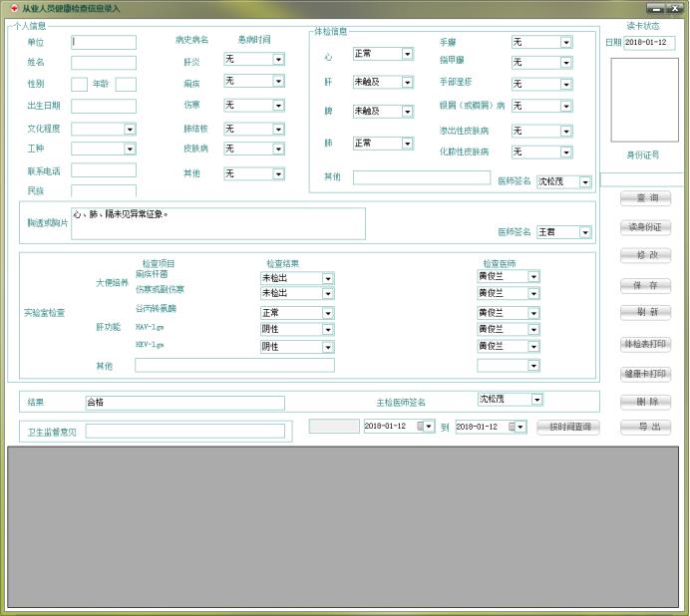Viewport: 690px width, 616px height.
Task: Click the app icon in title bar
Action: coord(13,8)
